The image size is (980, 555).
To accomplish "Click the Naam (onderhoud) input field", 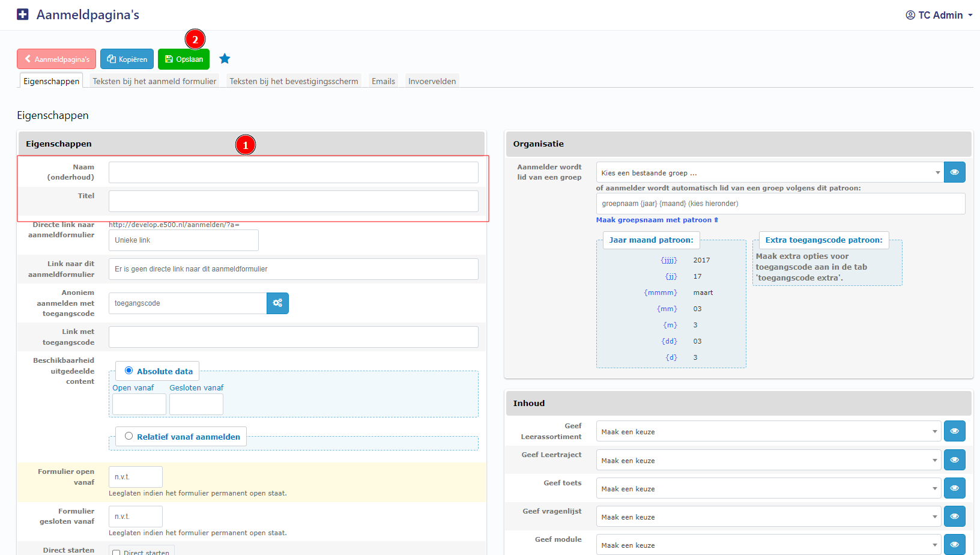I will coord(293,172).
